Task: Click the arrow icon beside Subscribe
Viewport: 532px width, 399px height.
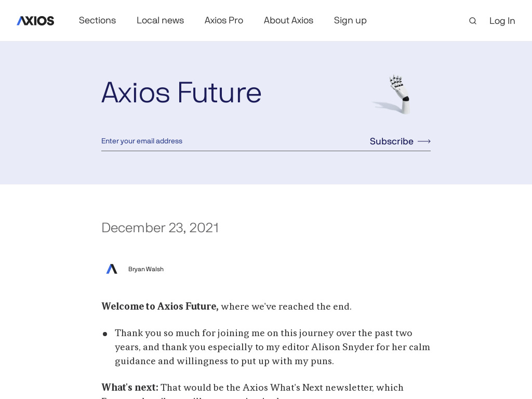Action: click(x=423, y=141)
